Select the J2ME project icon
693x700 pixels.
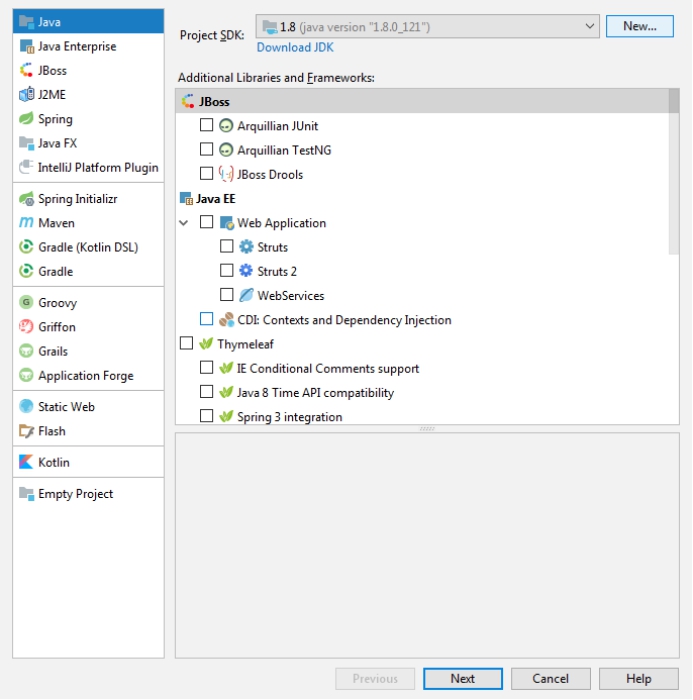26,94
